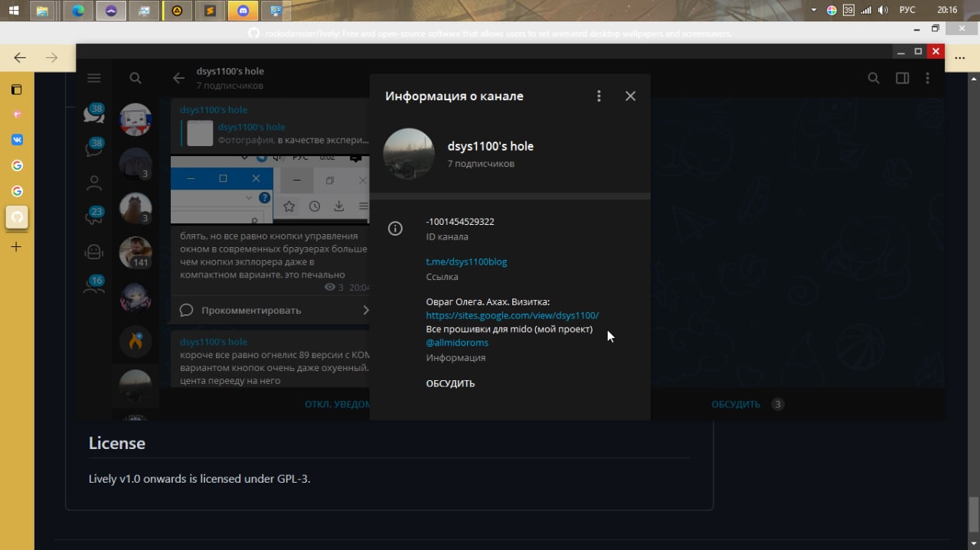Open Telegram channel three-dot menu
The height and width of the screenshot is (550, 980).
tap(927, 78)
